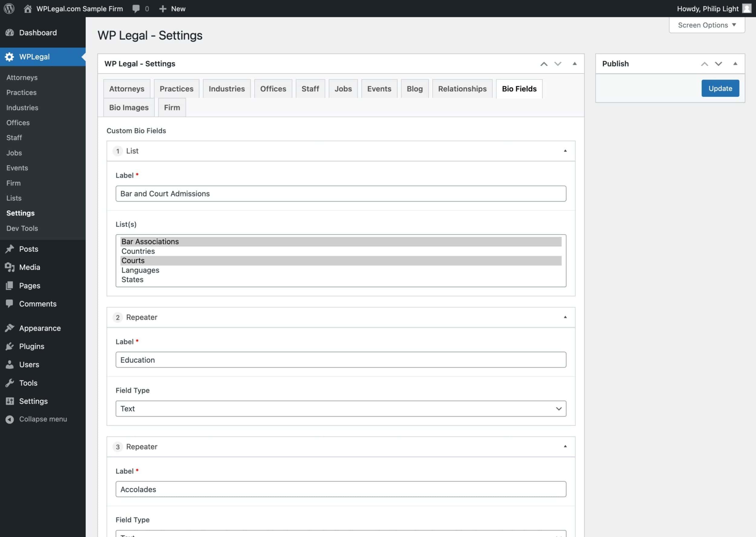This screenshot has width=756, height=537.
Task: Switch to the Staff tab
Action: click(310, 89)
